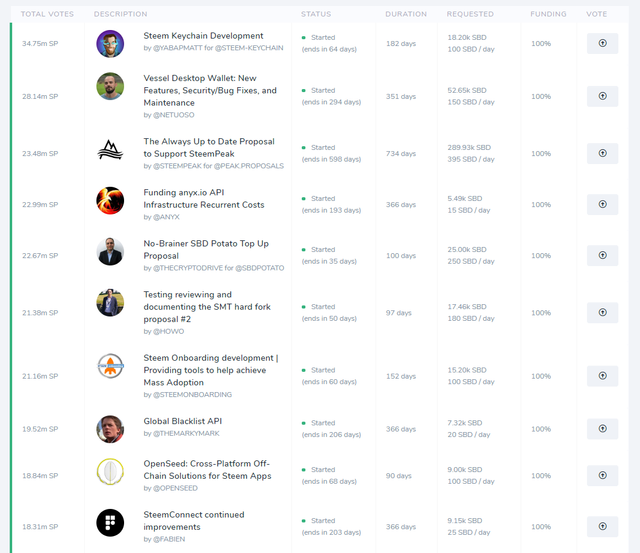Click the @FABIEN SteemConnect logo avatar
The height and width of the screenshot is (553, 640).
point(110,523)
